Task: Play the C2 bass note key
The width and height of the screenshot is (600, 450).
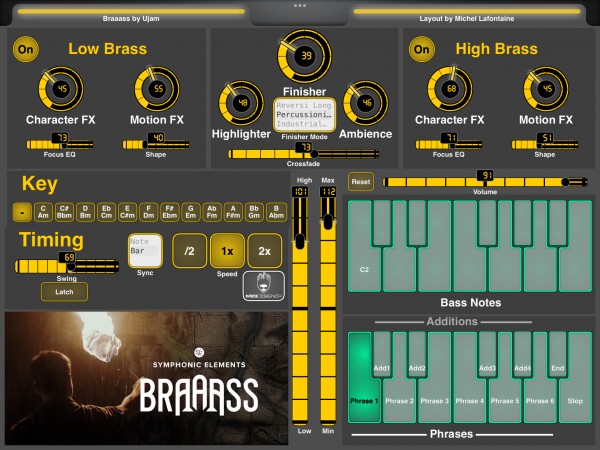Action: [364, 269]
